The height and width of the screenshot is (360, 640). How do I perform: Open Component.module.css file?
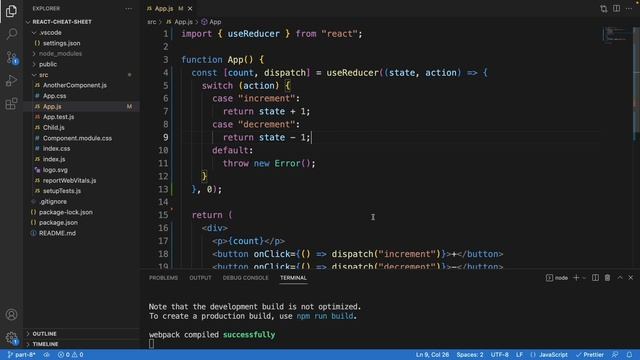[77, 138]
